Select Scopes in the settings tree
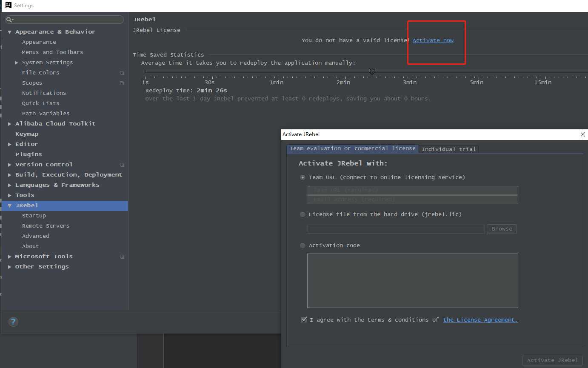588x368 pixels. (x=32, y=83)
